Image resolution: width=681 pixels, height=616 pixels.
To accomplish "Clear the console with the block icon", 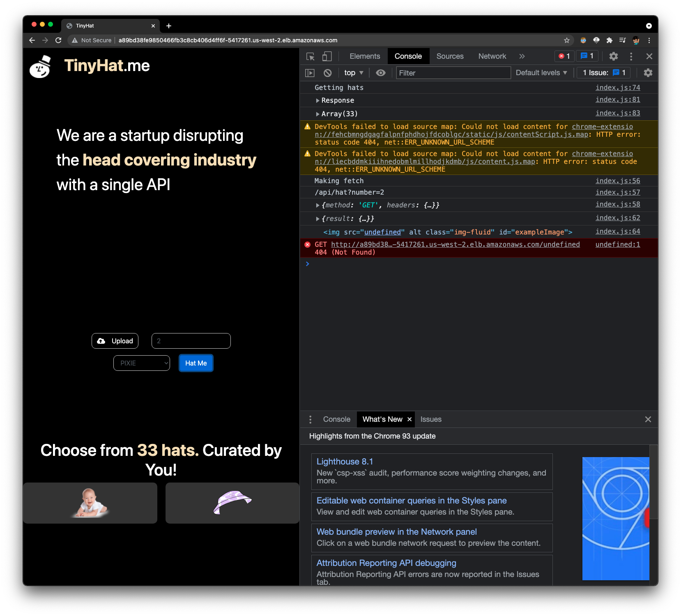I will click(327, 73).
